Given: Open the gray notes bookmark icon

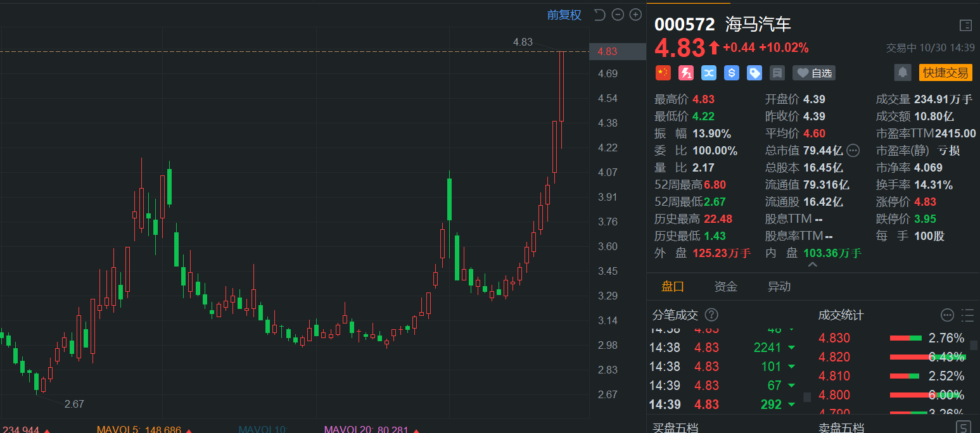Looking at the screenshot, I should point(777,73).
